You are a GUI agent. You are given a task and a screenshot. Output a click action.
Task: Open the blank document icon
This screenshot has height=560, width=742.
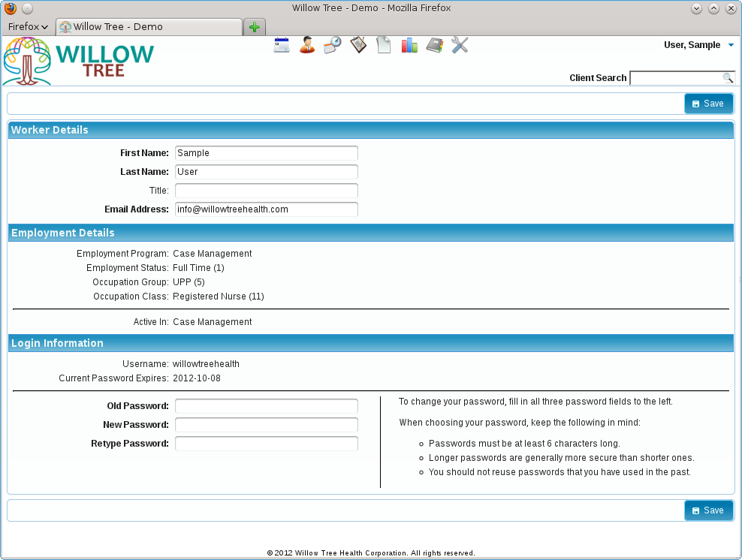[x=384, y=45]
